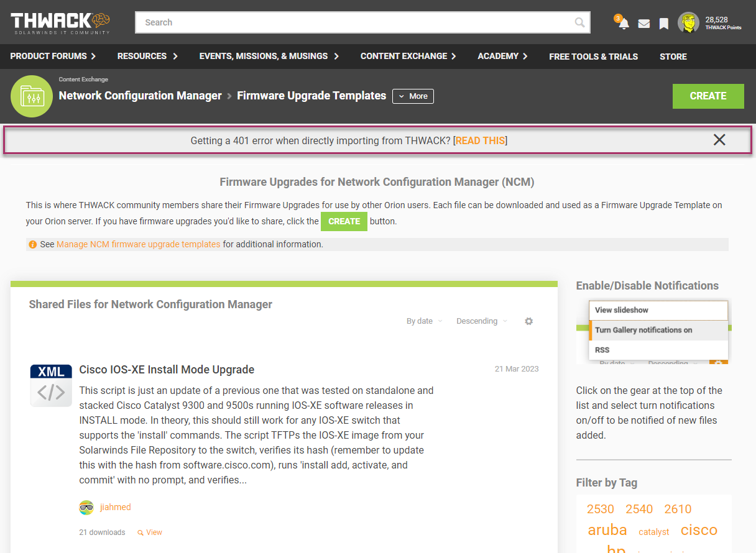
Task: Open the messages envelope icon
Action: point(644,24)
